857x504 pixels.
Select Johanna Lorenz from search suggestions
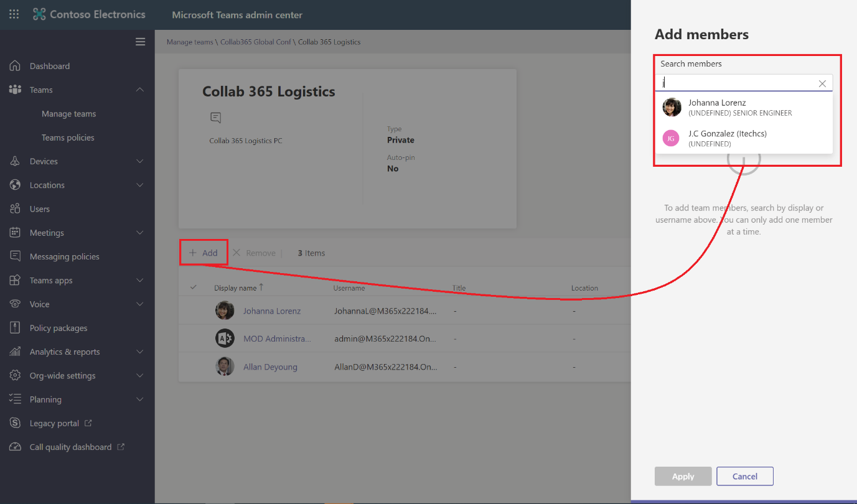pos(744,107)
